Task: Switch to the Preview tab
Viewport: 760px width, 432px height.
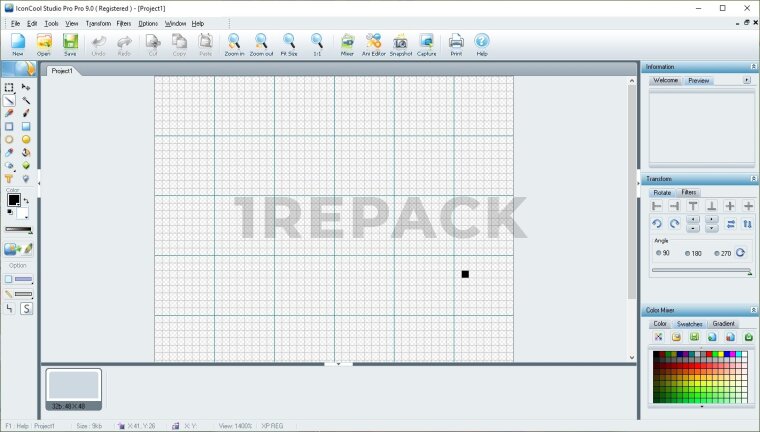Action: coord(699,79)
